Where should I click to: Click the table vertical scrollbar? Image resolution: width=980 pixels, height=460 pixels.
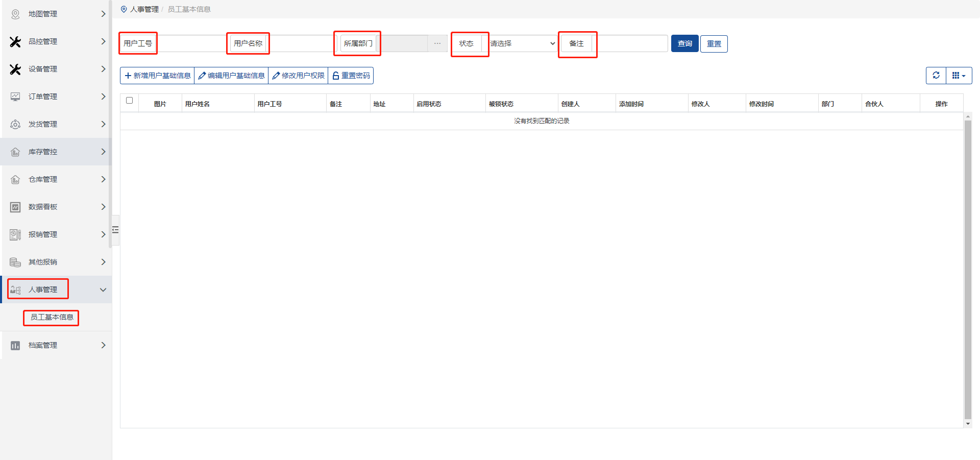967,270
